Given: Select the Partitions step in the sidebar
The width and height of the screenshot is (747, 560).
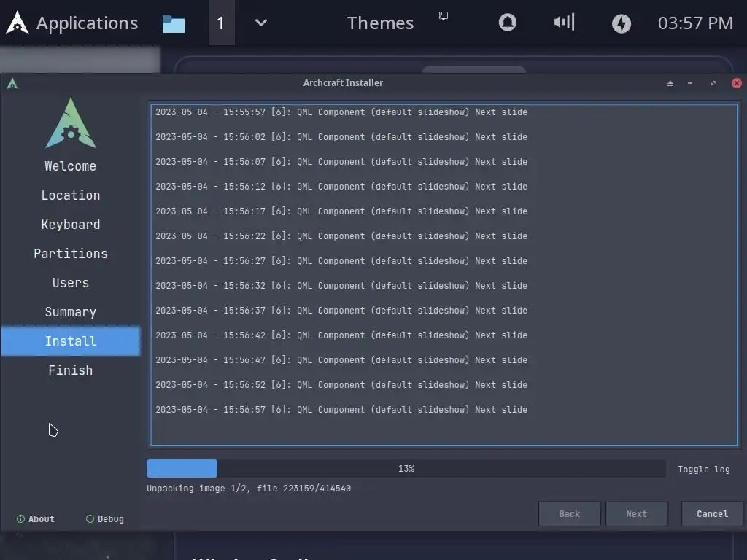Looking at the screenshot, I should pos(71,253).
